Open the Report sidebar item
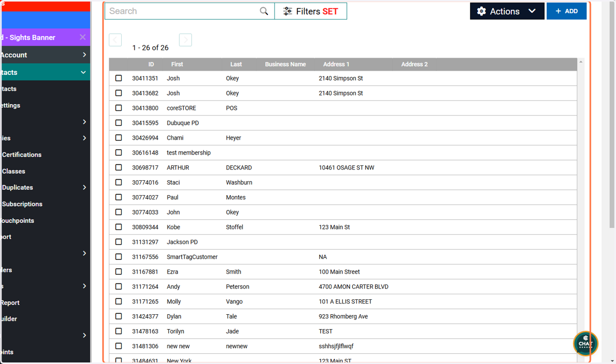 click(10, 302)
